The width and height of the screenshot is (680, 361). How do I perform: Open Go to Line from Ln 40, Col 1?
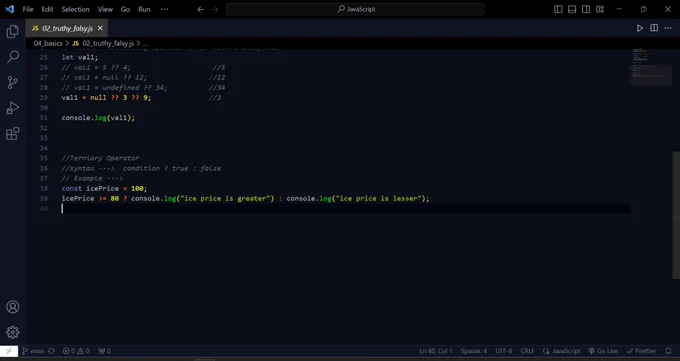tap(435, 351)
